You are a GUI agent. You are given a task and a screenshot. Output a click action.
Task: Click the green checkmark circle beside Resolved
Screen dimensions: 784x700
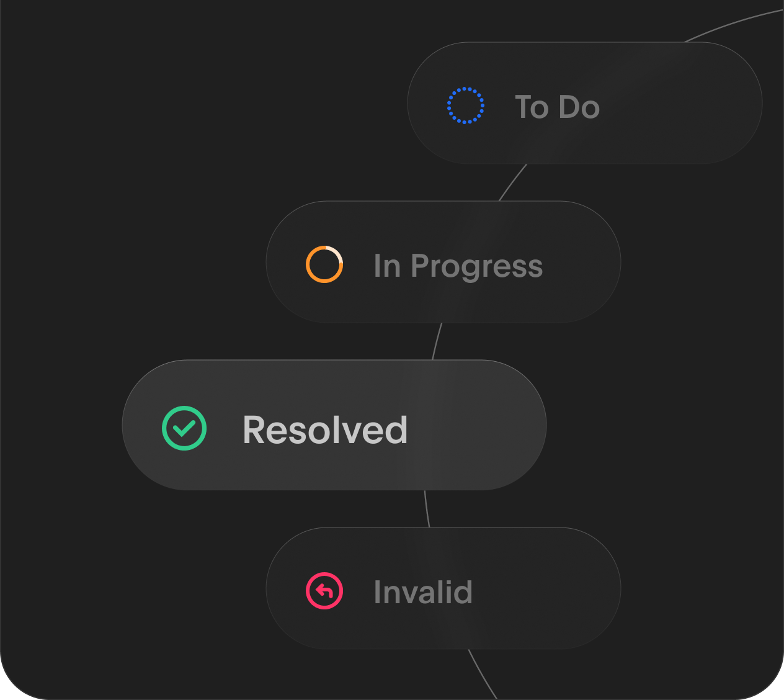[184, 428]
